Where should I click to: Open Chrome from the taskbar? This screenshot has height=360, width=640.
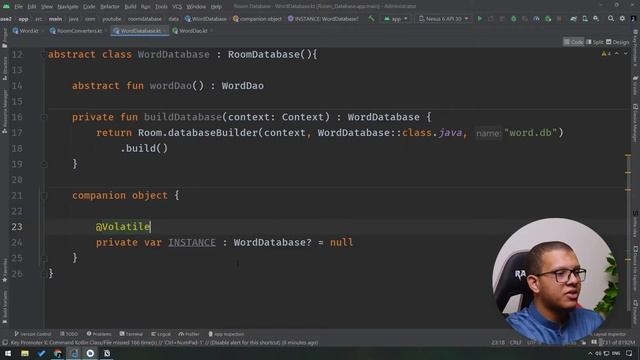(58, 353)
